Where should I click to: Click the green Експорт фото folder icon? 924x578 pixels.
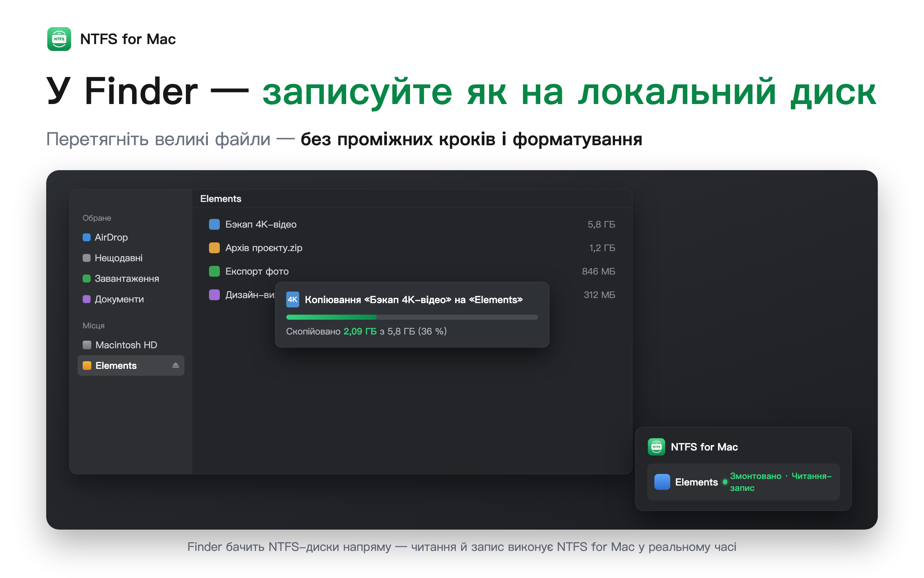click(215, 271)
